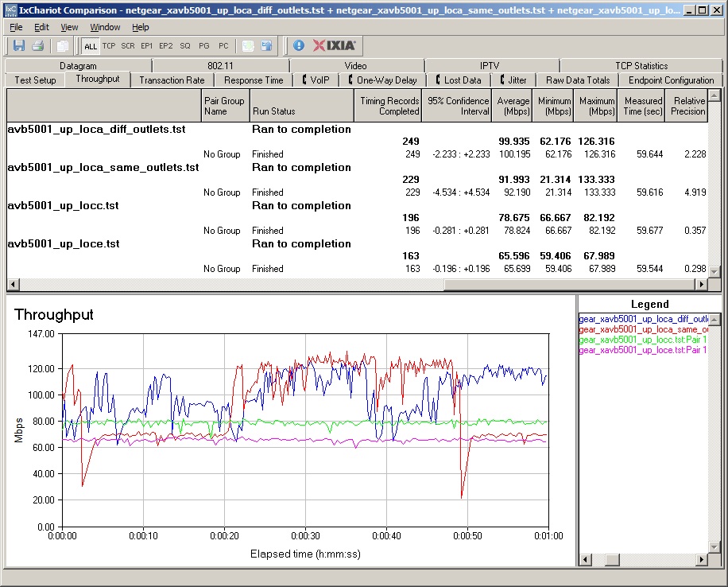This screenshot has height=587, width=728.
Task: Switch to the Raw Data Totals tab
Action: click(x=578, y=80)
